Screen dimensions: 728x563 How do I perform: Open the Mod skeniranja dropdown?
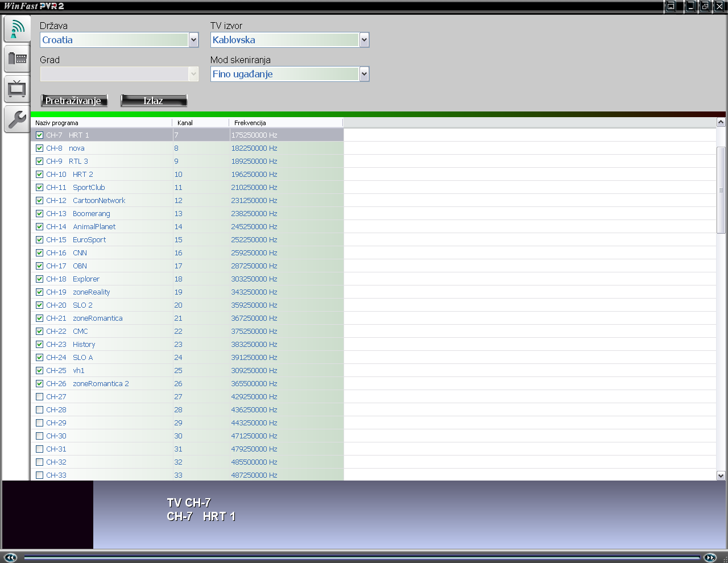[x=290, y=74]
